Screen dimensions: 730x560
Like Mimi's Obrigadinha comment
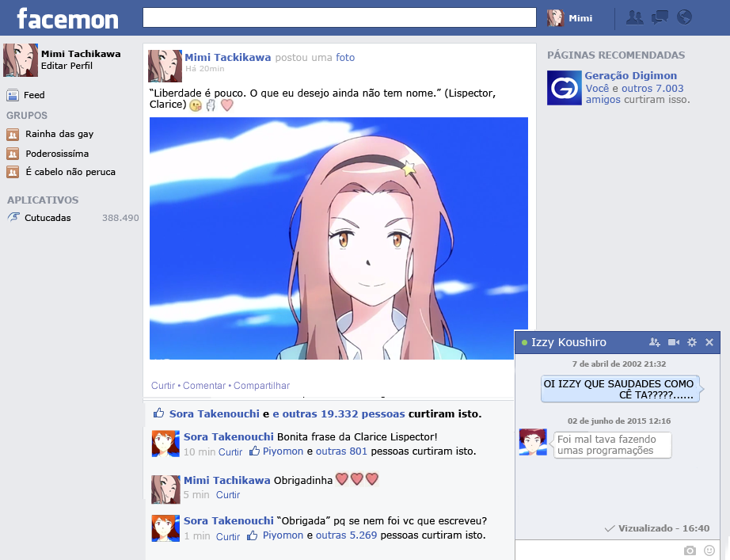(228, 495)
